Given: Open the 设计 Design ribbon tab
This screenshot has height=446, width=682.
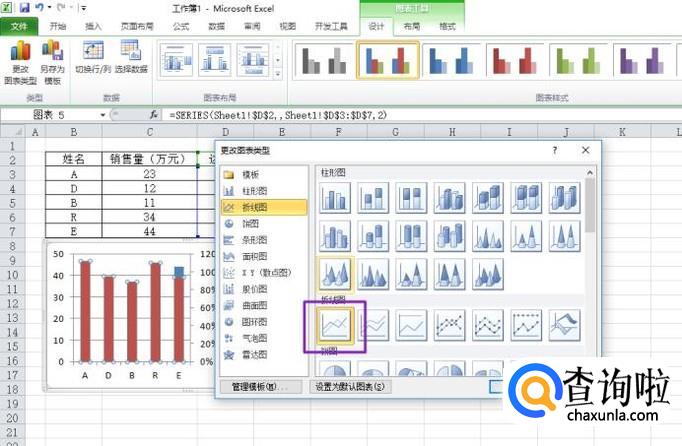Looking at the screenshot, I should tap(376, 27).
